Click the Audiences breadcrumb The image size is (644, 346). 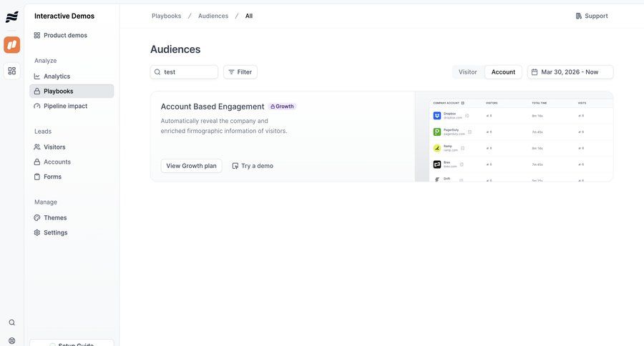tap(213, 16)
